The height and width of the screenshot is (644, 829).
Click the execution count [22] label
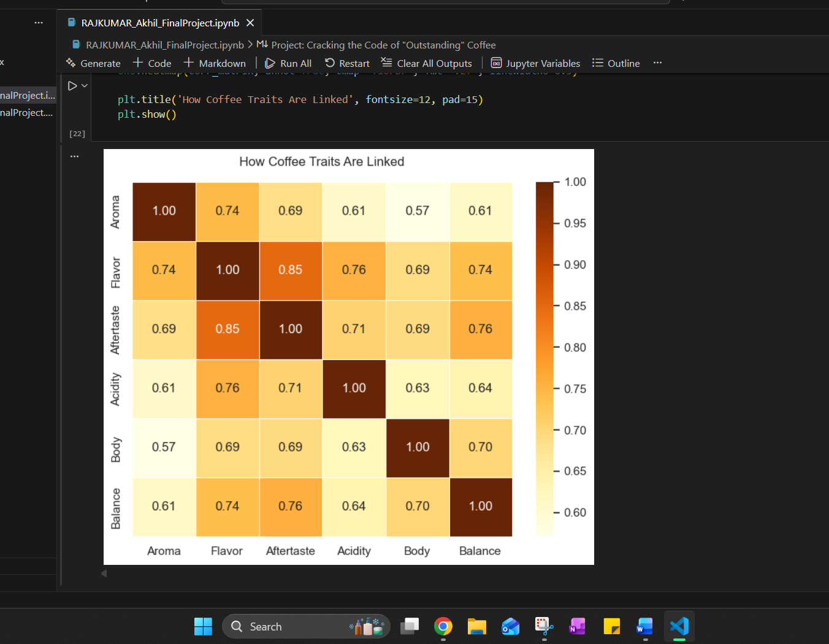[x=77, y=134]
